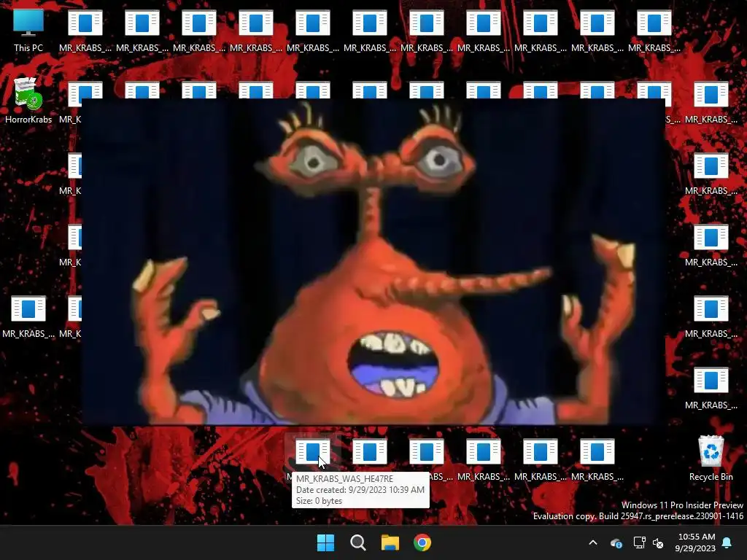Open taskbar Search
This screenshot has height=560, width=747.
(357, 542)
